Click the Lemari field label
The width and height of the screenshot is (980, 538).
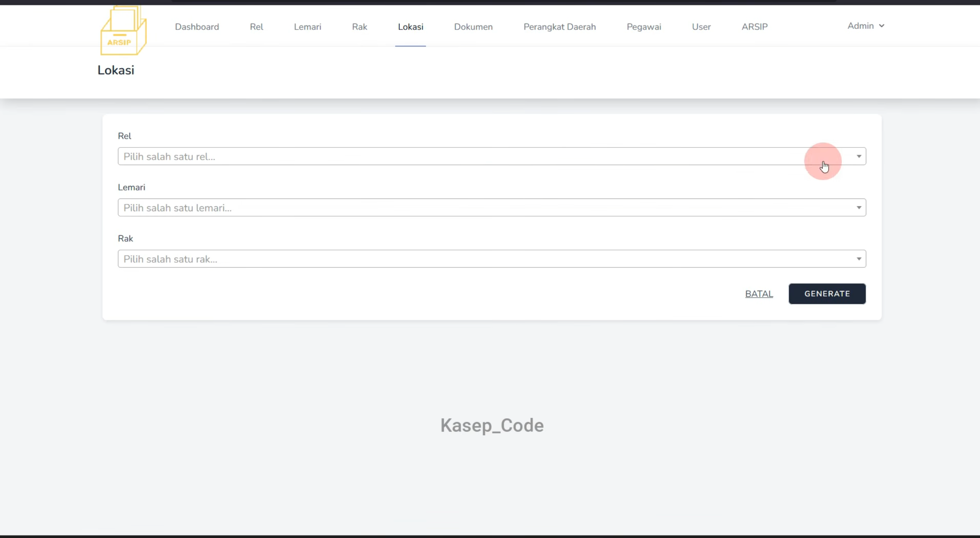tap(131, 187)
